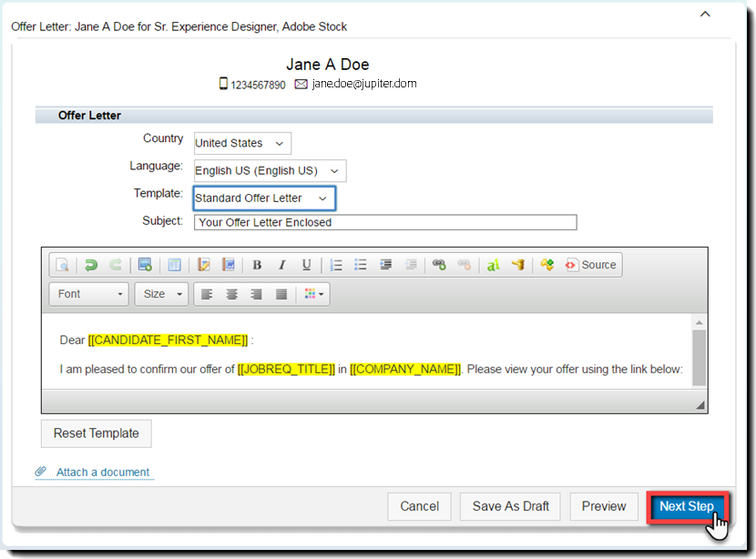756x559 pixels.
Task: Click the Next Step button
Action: pyautogui.click(x=687, y=506)
